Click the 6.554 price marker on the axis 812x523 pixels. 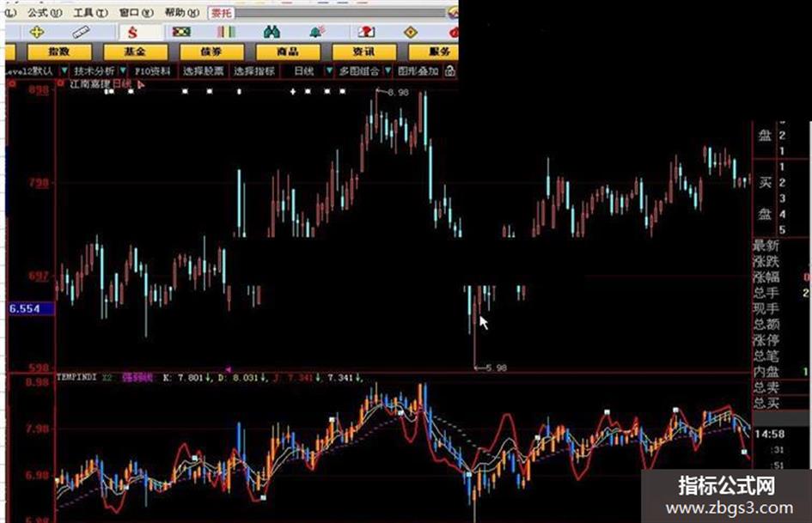click(x=31, y=308)
